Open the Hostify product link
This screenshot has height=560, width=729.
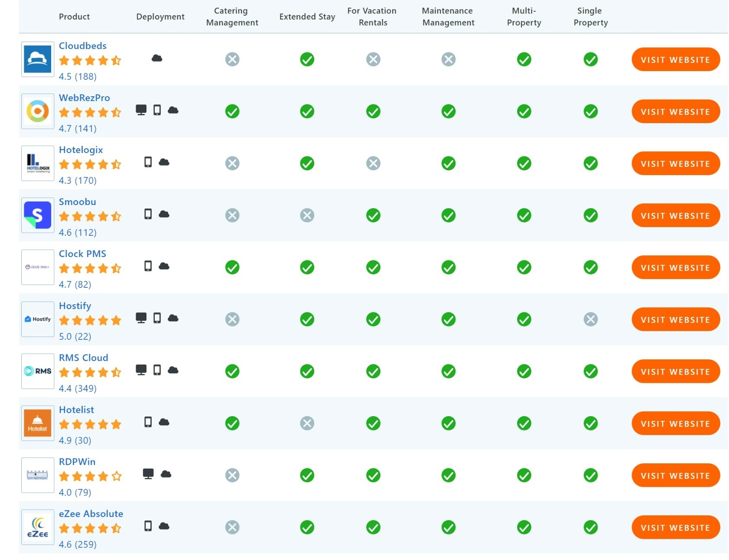(x=75, y=306)
